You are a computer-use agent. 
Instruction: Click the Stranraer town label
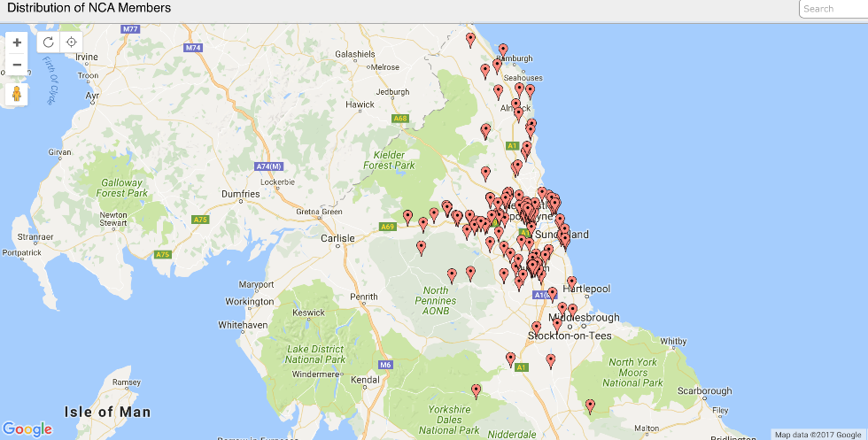click(35, 237)
